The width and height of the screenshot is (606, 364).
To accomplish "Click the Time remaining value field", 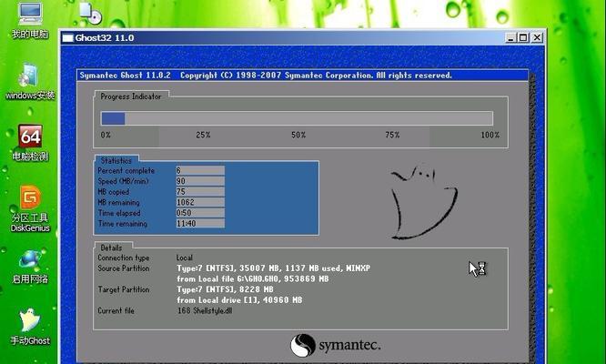I will [200, 223].
